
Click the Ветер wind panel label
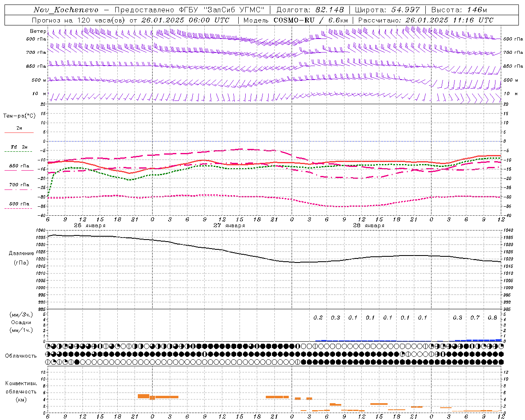tap(38, 31)
